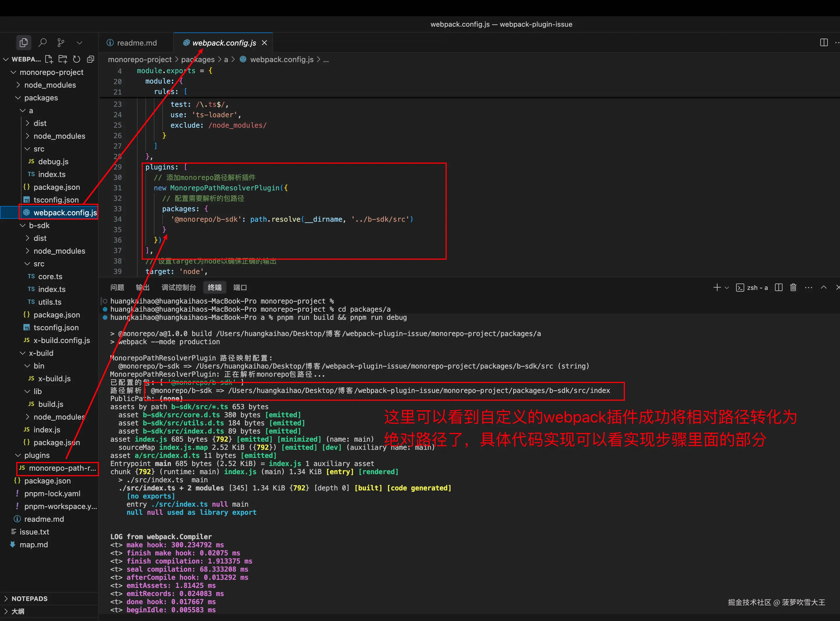Open the new terminal profile dropdown
This screenshot has height=621, width=840.
727,288
